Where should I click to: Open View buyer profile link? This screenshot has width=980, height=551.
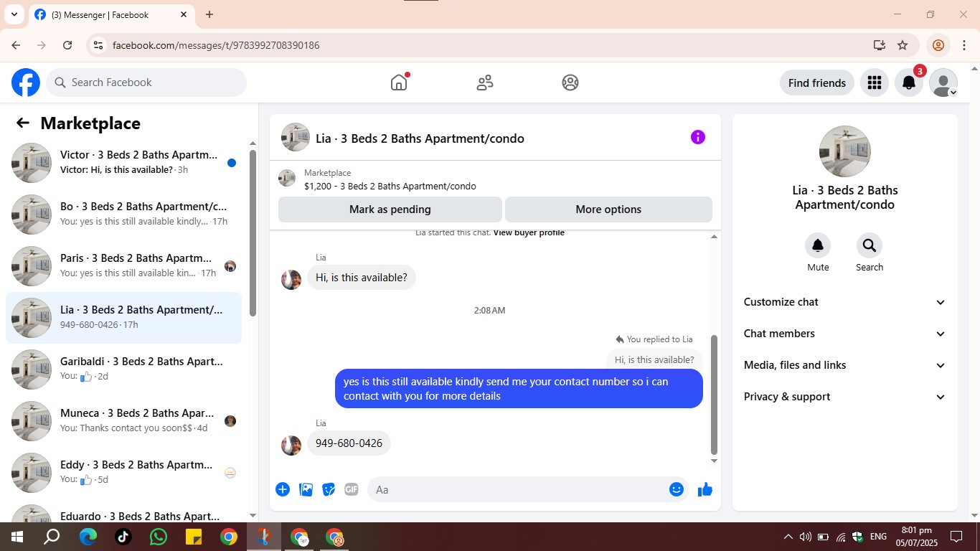[529, 232]
